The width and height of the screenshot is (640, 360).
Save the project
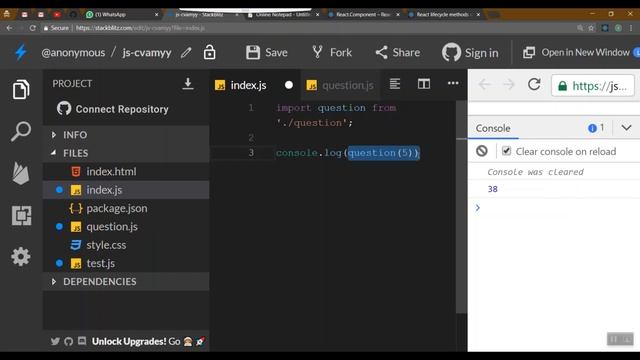pyautogui.click(x=267, y=52)
